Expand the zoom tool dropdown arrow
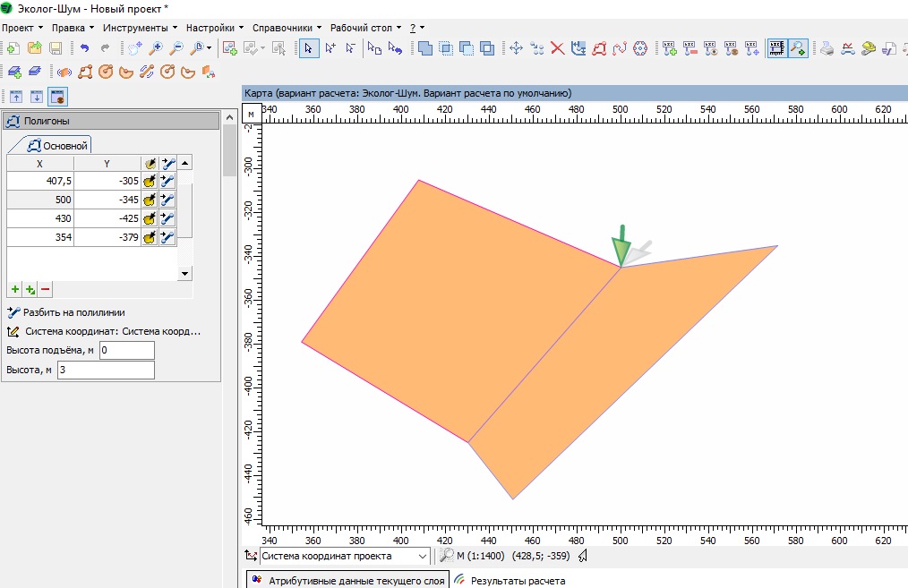Image resolution: width=908 pixels, height=588 pixels. (210, 48)
